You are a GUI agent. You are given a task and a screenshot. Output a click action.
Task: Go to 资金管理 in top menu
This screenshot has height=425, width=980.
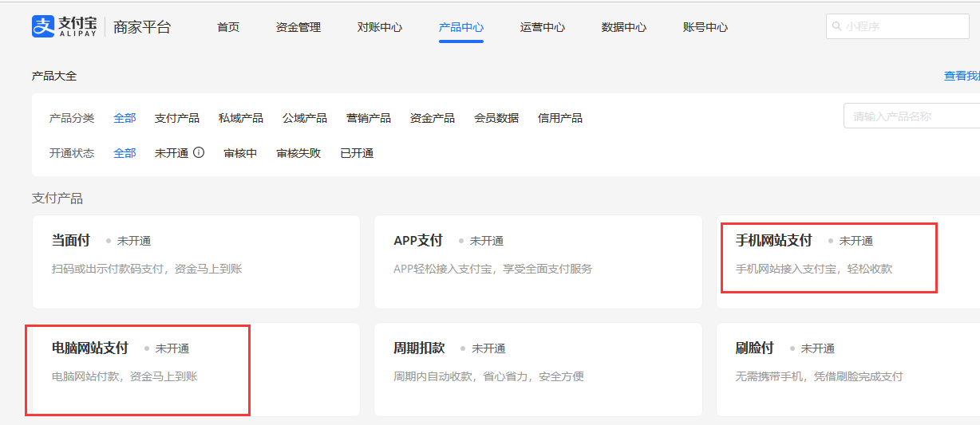coord(298,27)
